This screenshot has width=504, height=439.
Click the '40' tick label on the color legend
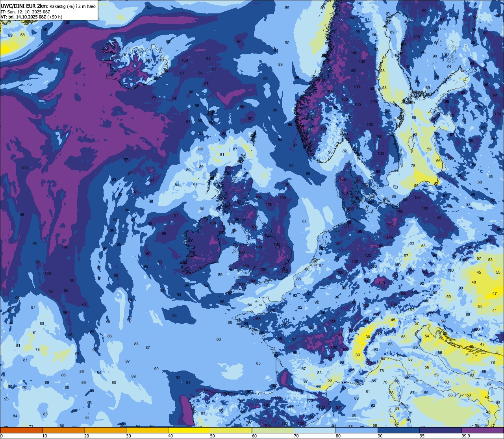[170, 436]
